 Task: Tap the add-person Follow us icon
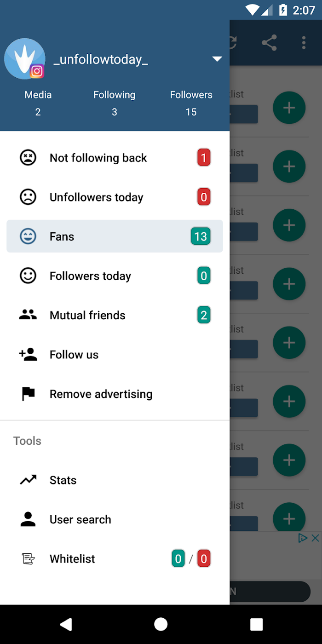coord(28,354)
